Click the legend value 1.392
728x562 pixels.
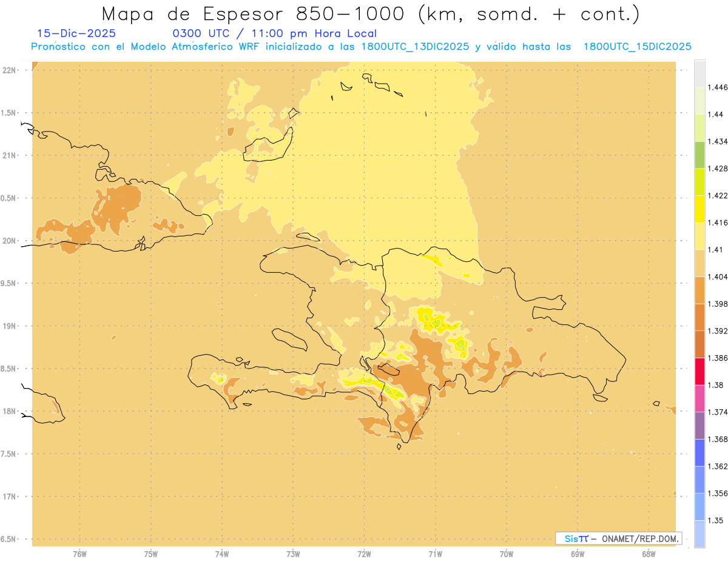[x=717, y=331]
